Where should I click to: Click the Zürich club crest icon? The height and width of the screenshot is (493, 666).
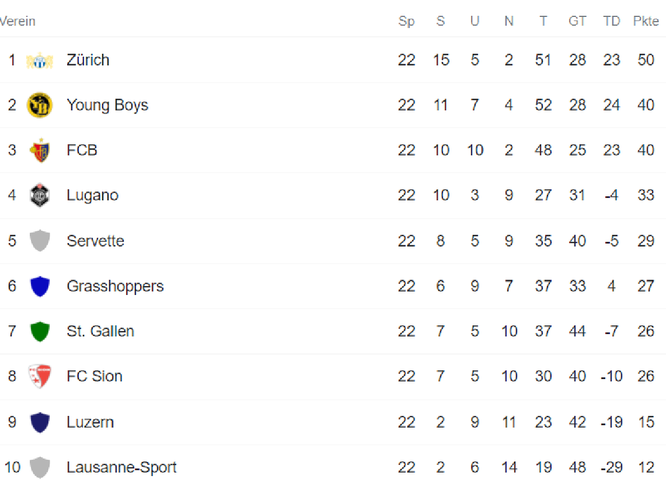40,60
